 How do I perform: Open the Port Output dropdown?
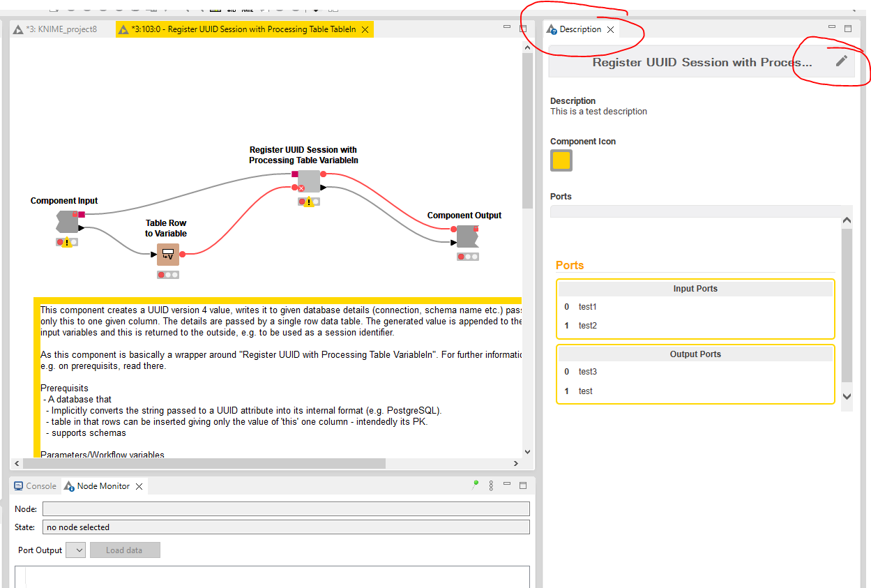click(75, 550)
